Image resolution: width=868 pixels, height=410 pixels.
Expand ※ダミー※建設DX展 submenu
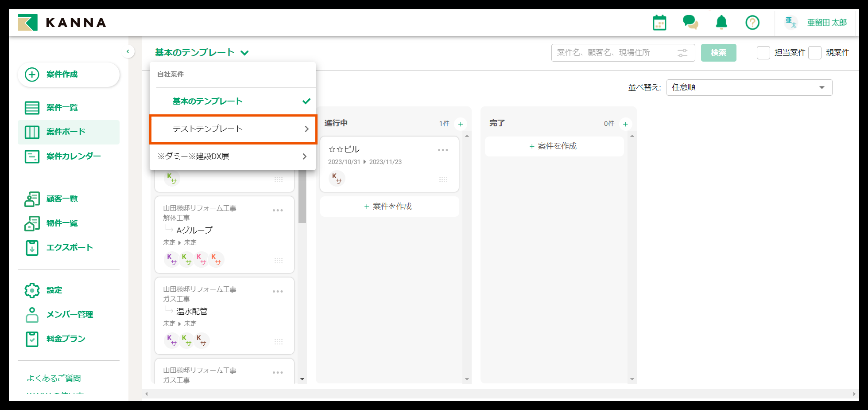pyautogui.click(x=232, y=156)
